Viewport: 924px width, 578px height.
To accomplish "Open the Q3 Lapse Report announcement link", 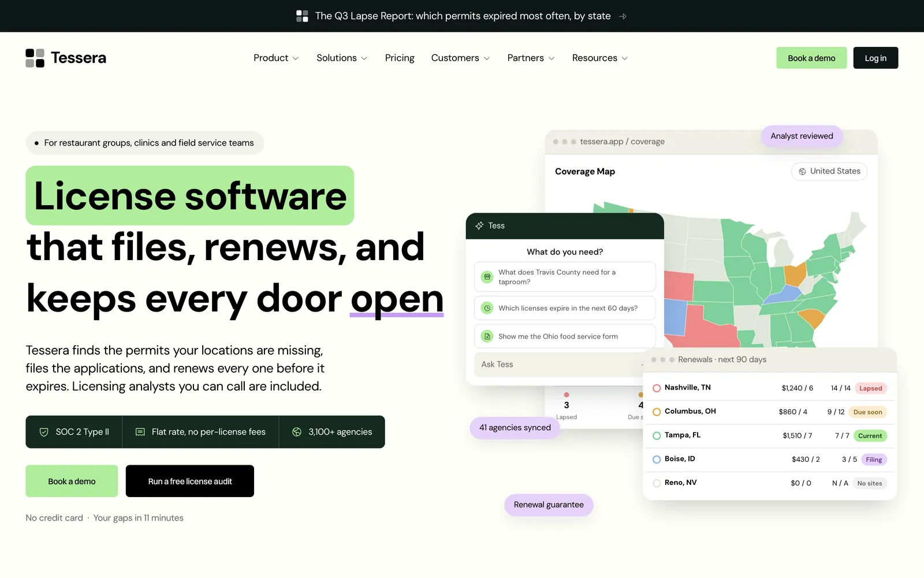I will click(x=462, y=16).
